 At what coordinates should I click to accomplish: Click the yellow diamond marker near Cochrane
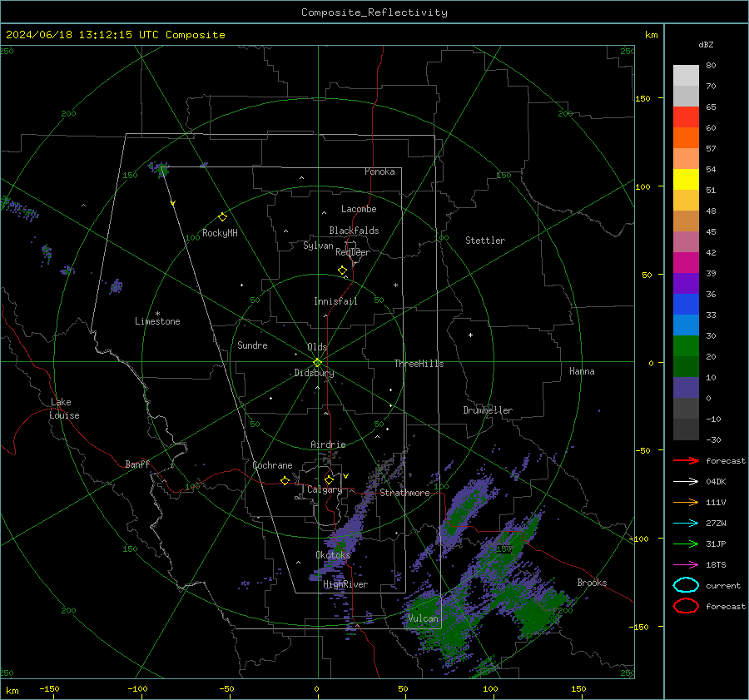[285, 480]
